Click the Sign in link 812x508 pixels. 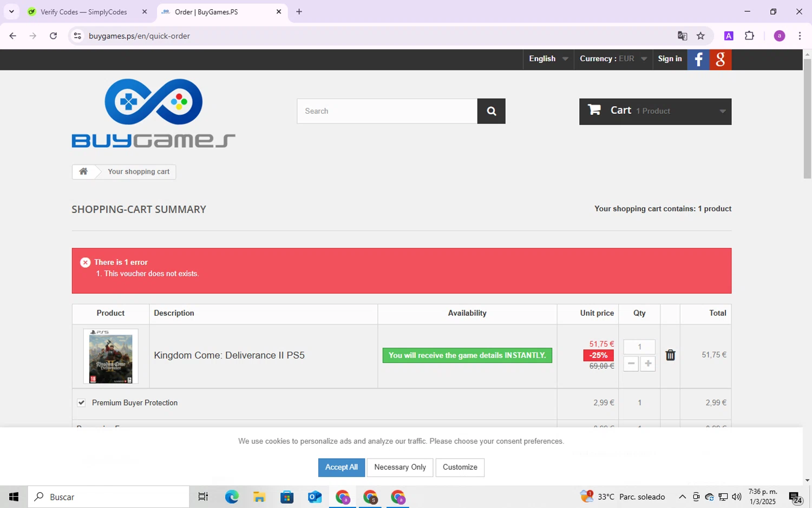(x=670, y=59)
